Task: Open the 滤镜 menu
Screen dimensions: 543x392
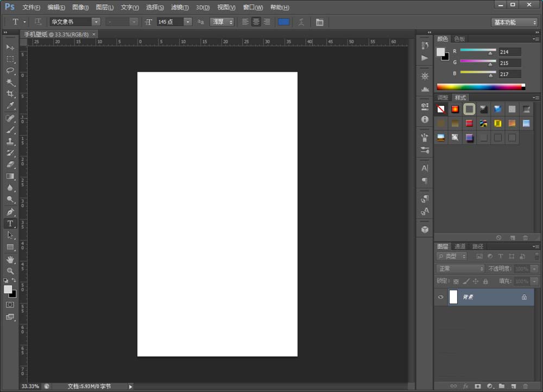Action: coord(180,8)
